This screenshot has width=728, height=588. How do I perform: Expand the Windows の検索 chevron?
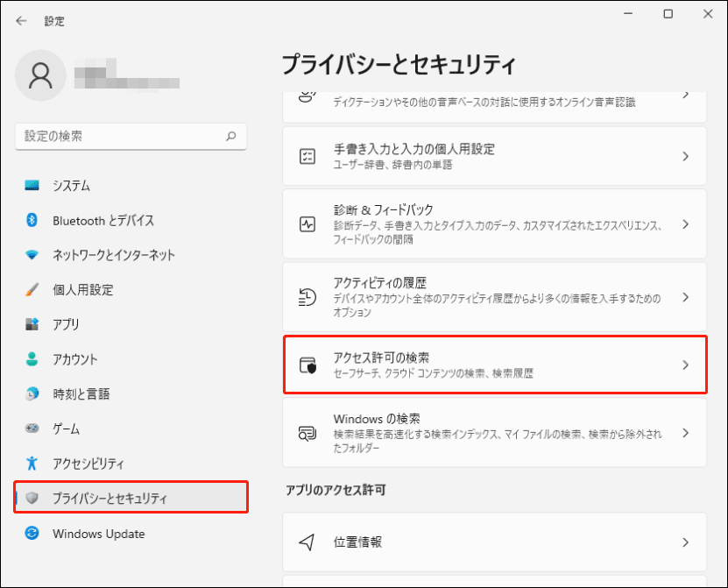(685, 433)
